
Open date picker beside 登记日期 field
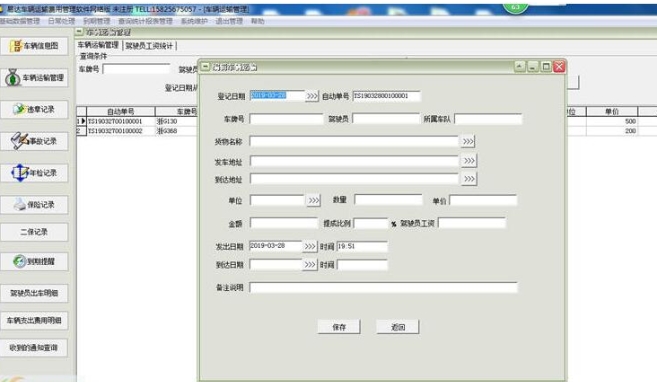(312, 96)
